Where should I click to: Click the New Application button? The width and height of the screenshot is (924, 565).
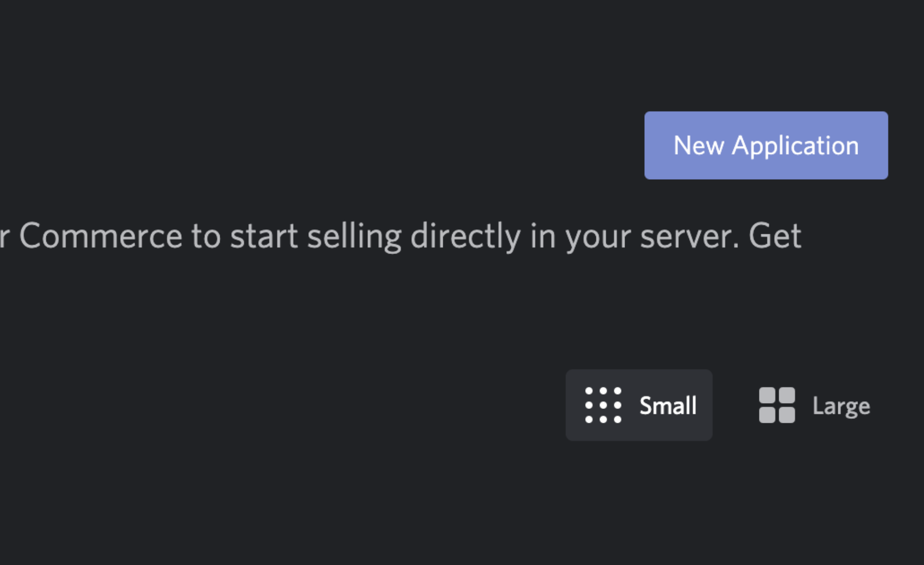tap(765, 145)
